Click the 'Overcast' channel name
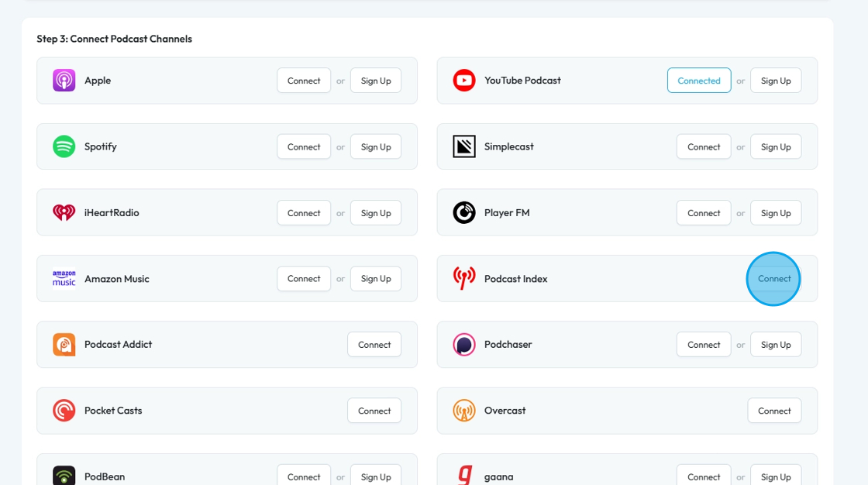Viewport: 868px width, 485px height. click(505, 411)
